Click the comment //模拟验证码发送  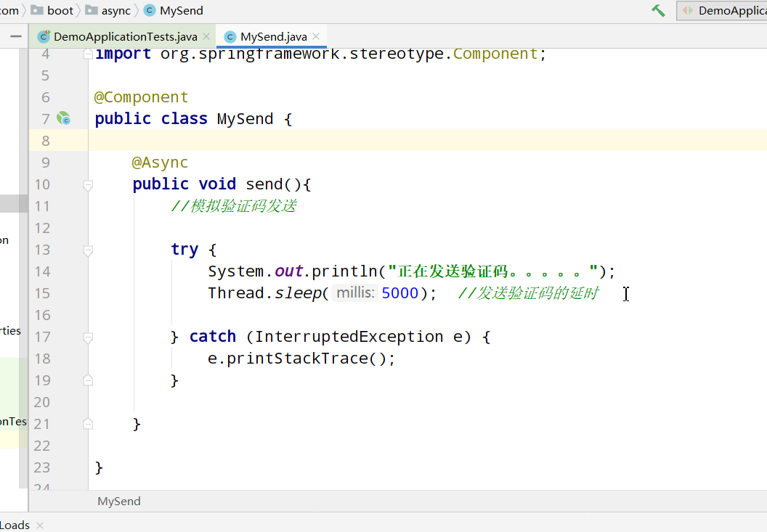234,206
